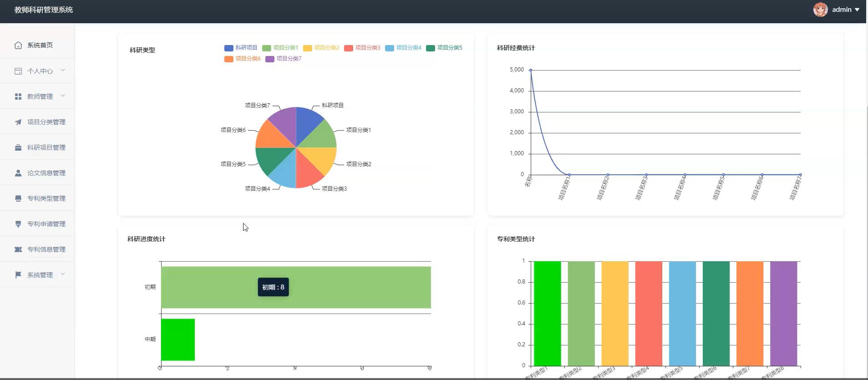Toggle 项目分类7 legend item visibility
The image size is (868, 380).
[x=284, y=59]
